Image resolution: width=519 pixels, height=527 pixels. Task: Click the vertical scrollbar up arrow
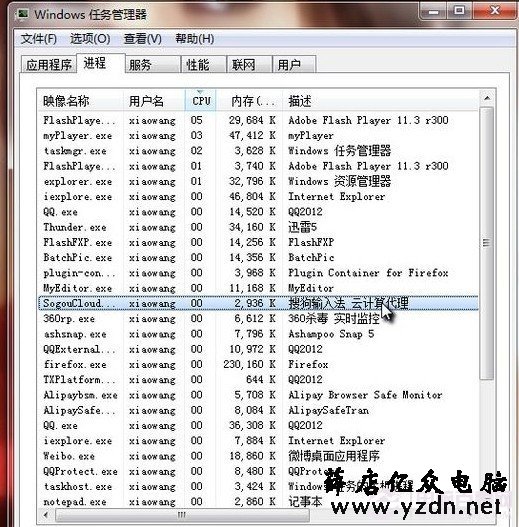(x=487, y=98)
